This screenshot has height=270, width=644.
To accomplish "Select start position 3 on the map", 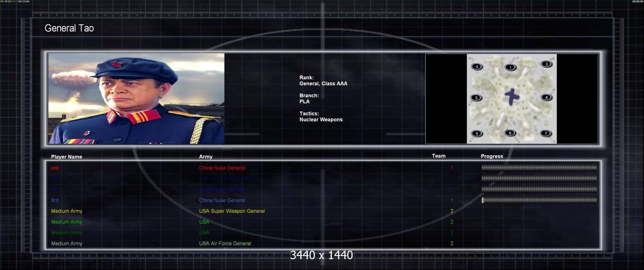I will [x=476, y=98].
